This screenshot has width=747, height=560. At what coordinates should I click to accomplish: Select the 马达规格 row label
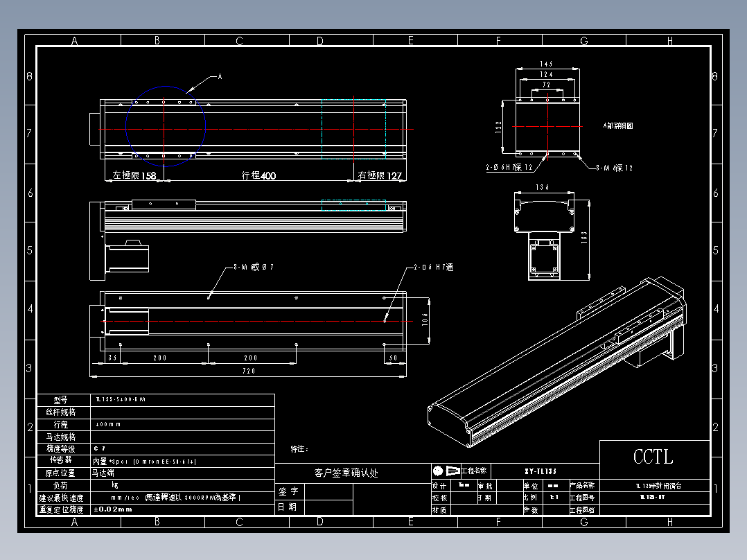pyautogui.click(x=60, y=437)
